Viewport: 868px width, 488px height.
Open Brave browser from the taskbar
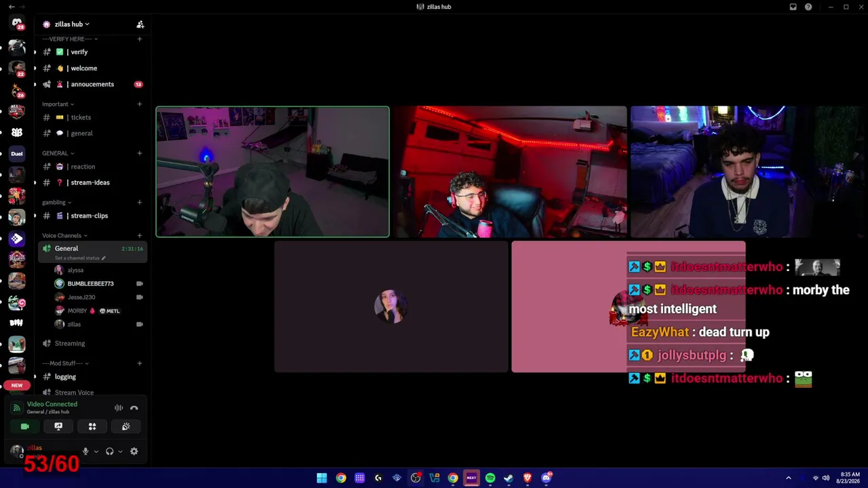click(x=528, y=478)
